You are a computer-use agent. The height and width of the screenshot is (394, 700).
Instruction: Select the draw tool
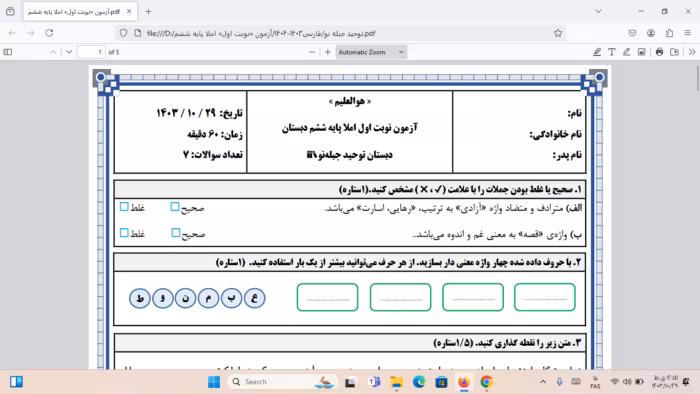(x=626, y=52)
